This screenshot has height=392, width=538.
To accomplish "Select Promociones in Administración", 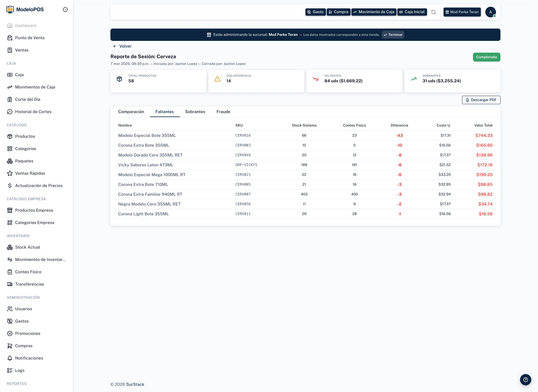I will (28, 333).
